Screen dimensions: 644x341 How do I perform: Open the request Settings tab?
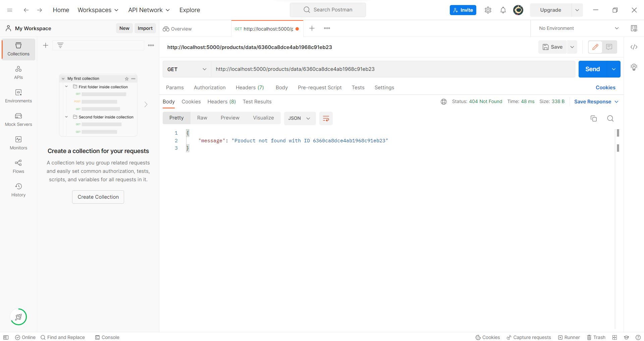coord(384,88)
